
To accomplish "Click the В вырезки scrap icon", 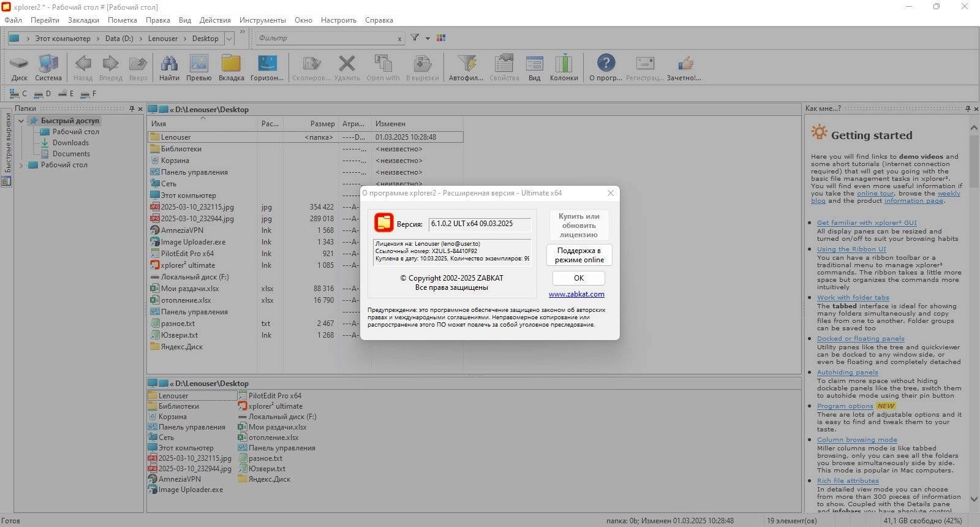I will coord(422,67).
